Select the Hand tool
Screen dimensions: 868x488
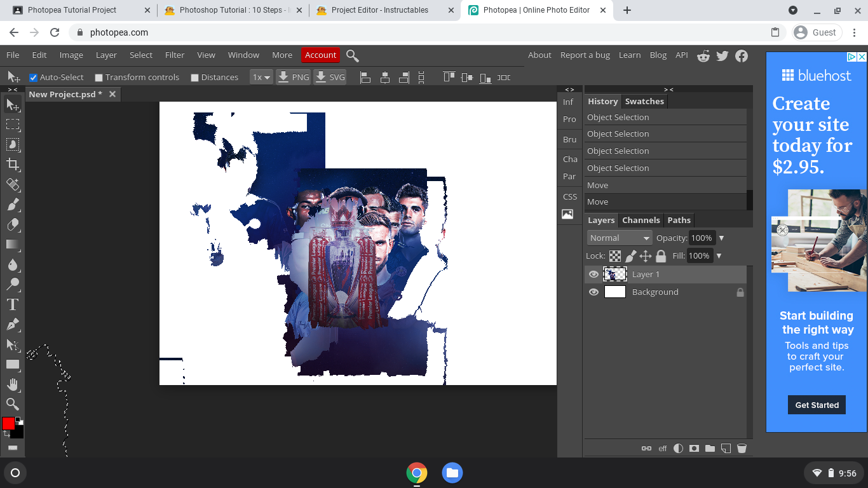tap(13, 384)
